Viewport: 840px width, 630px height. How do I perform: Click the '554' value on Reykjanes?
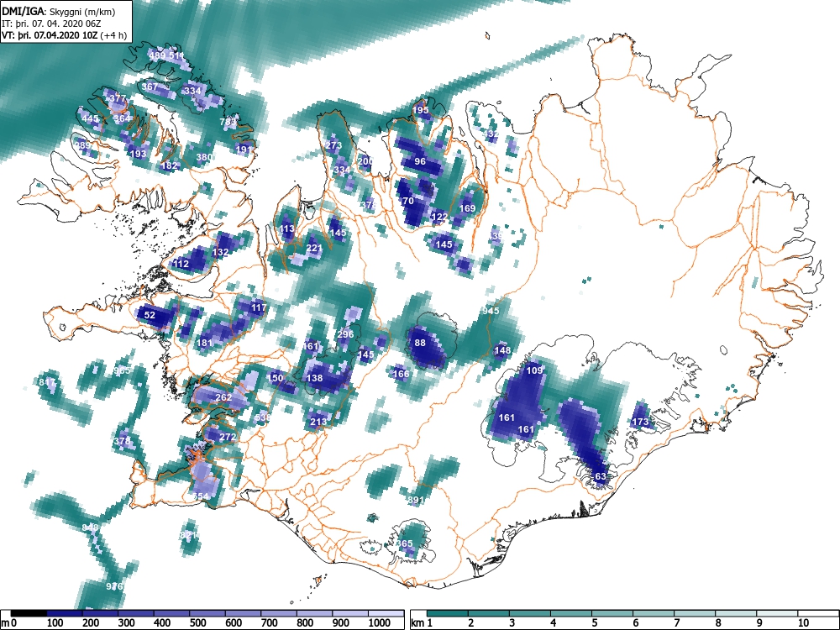(x=201, y=496)
